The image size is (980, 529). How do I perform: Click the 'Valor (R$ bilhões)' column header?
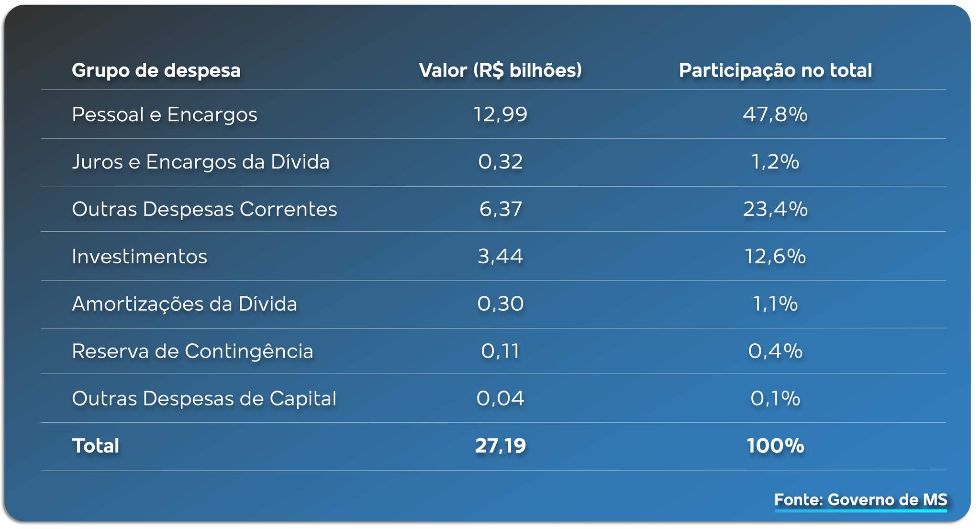(x=500, y=70)
